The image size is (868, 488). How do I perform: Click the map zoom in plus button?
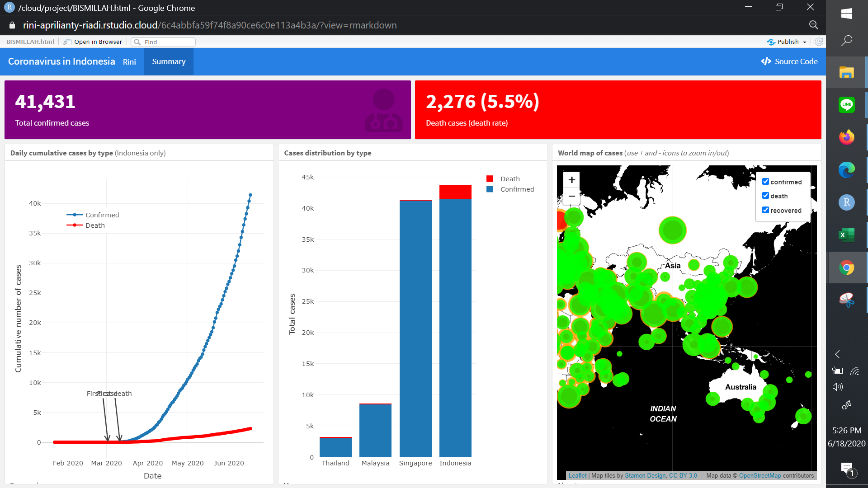coord(572,180)
